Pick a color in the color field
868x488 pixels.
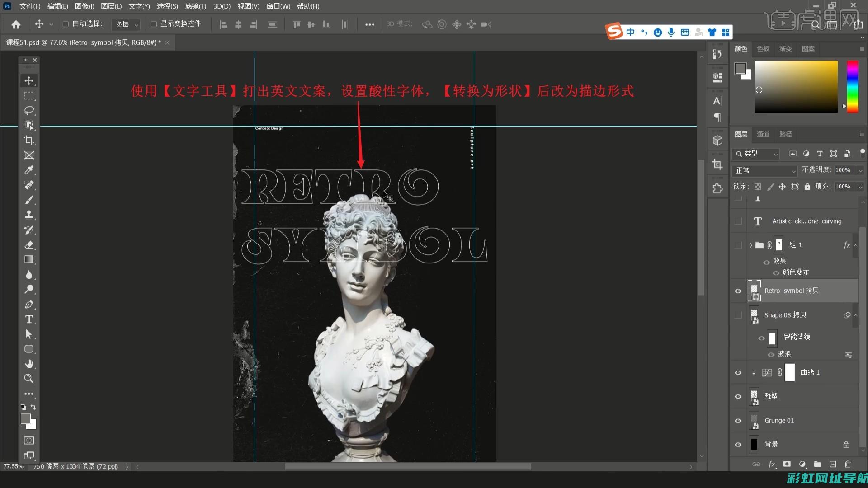(796, 87)
